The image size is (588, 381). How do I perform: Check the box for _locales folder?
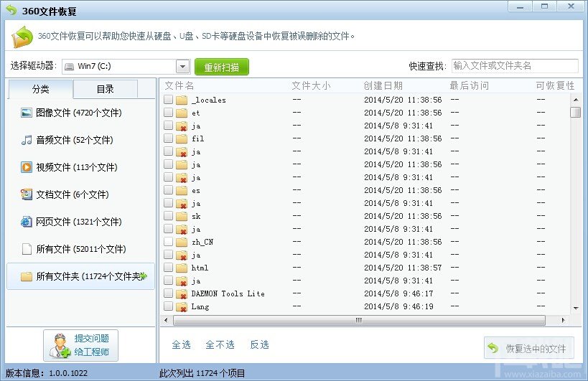(x=169, y=99)
